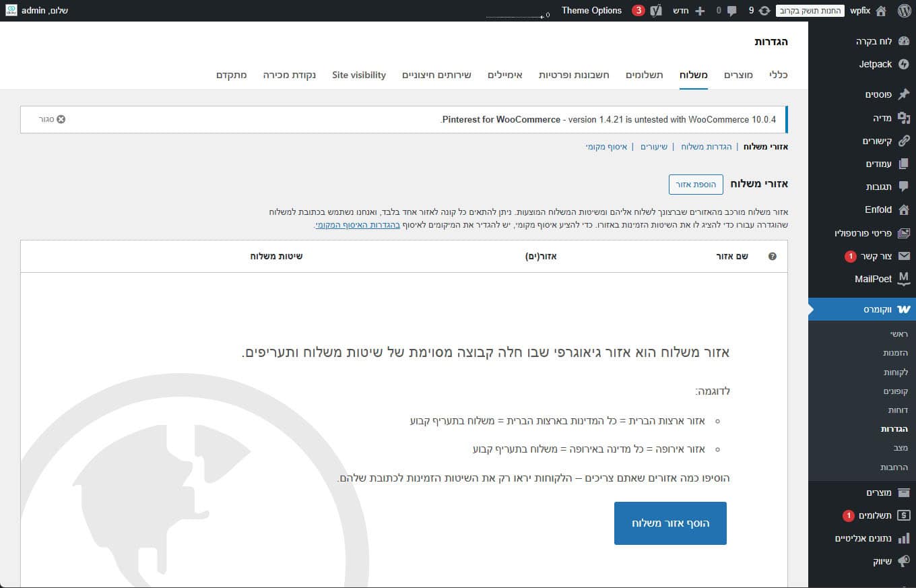Image resolution: width=916 pixels, height=588 pixels.
Task: Click the updates refresh icon
Action: click(x=764, y=11)
